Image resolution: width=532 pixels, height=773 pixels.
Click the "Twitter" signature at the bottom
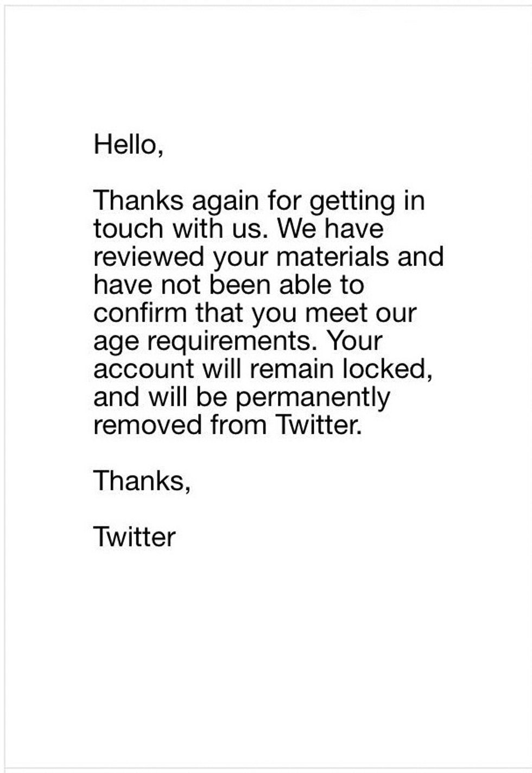(x=134, y=537)
